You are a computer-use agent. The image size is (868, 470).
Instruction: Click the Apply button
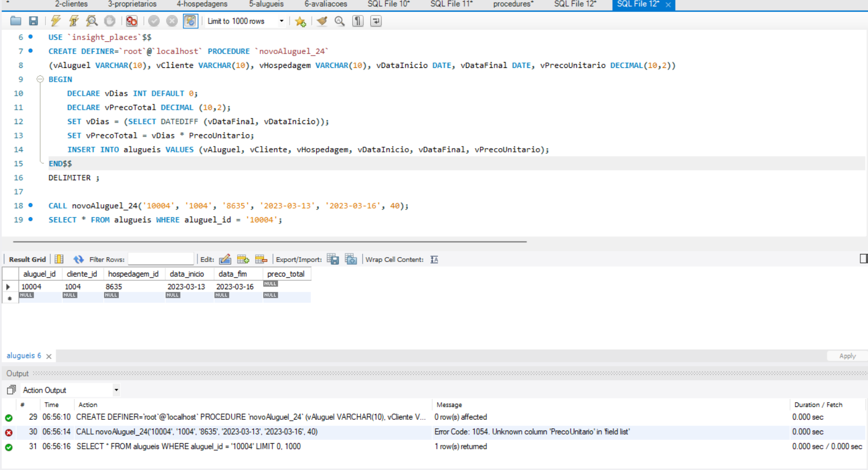point(847,356)
